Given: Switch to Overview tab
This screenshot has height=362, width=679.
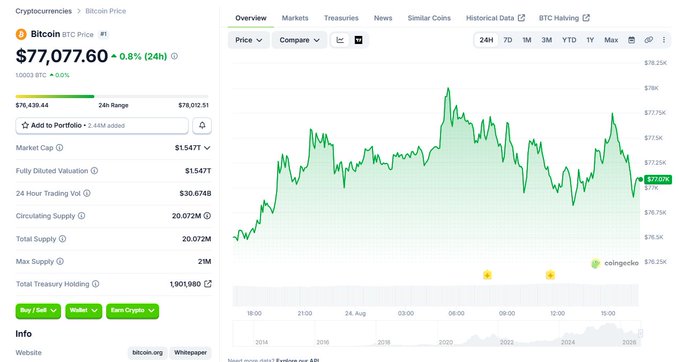Looking at the screenshot, I should (251, 18).
